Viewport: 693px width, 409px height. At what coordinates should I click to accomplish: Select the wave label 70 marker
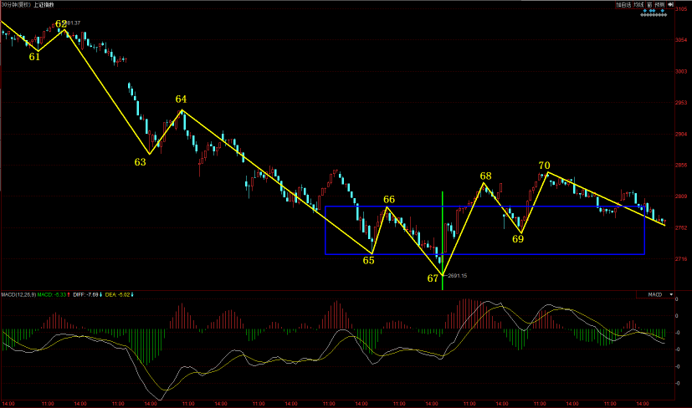pyautogui.click(x=544, y=165)
